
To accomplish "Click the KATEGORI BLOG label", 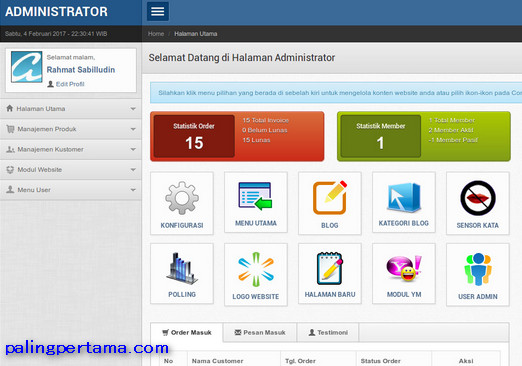I will point(404,223).
